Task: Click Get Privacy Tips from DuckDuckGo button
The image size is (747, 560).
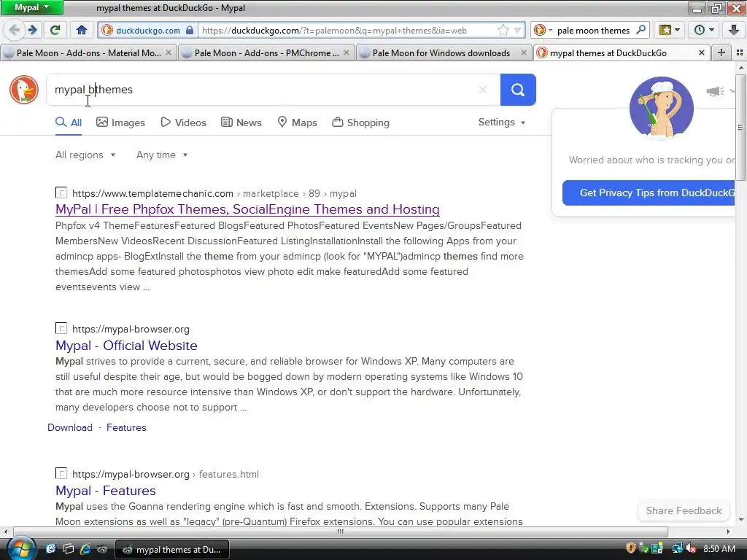Action: tap(649, 192)
